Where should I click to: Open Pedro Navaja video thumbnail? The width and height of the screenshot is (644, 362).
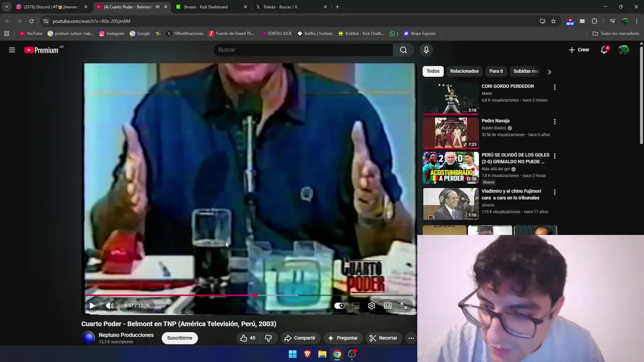(x=451, y=133)
